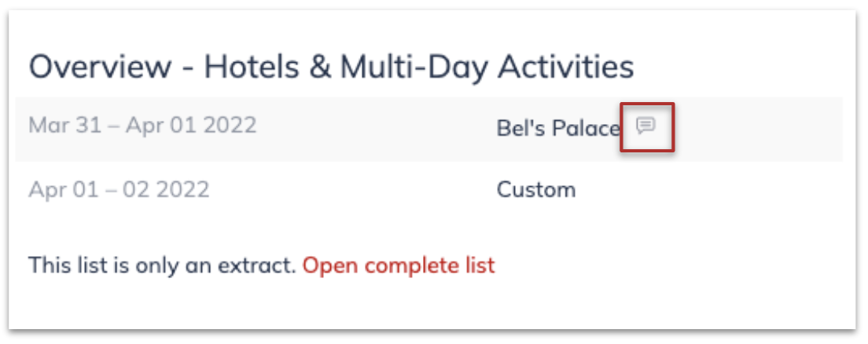This screenshot has width=868, height=344.
Task: Click the word Custom in the second row
Action: pos(536,190)
